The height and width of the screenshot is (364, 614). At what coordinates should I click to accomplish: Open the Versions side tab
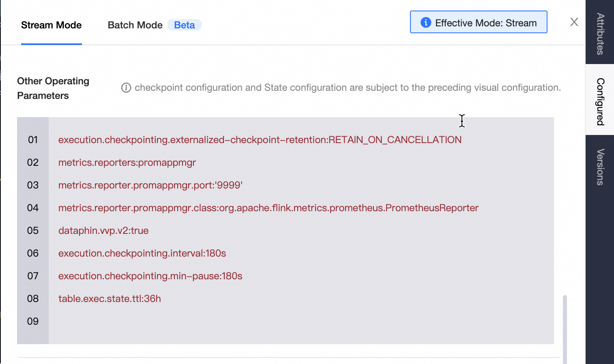(600, 167)
